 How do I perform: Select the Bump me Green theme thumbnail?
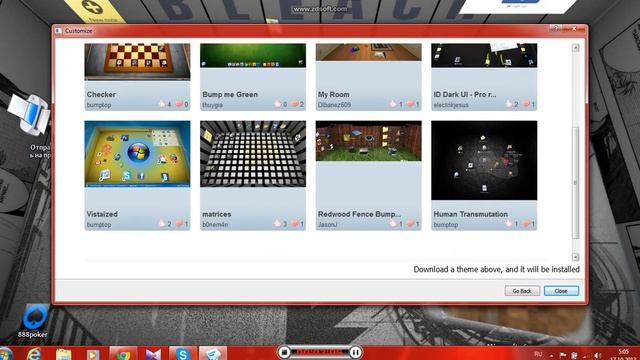253,56
